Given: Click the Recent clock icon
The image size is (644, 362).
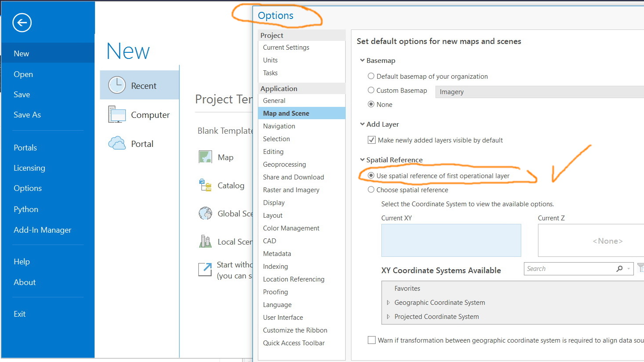Looking at the screenshot, I should tap(117, 85).
